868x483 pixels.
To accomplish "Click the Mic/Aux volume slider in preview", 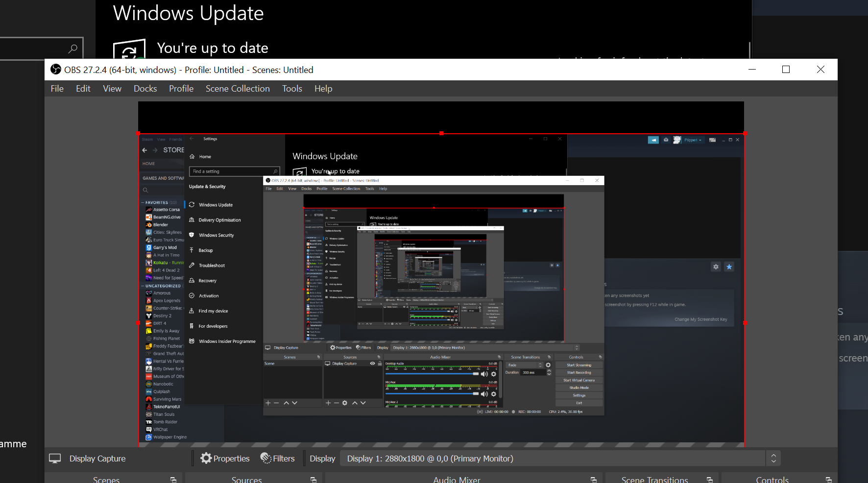I will (432, 393).
